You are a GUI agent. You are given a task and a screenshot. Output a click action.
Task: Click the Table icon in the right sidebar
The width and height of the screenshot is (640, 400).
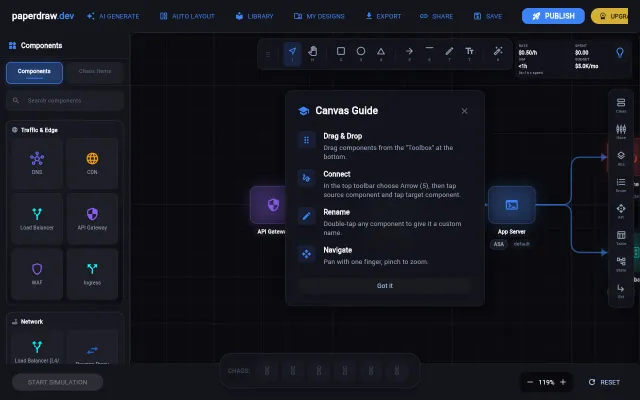(621, 238)
